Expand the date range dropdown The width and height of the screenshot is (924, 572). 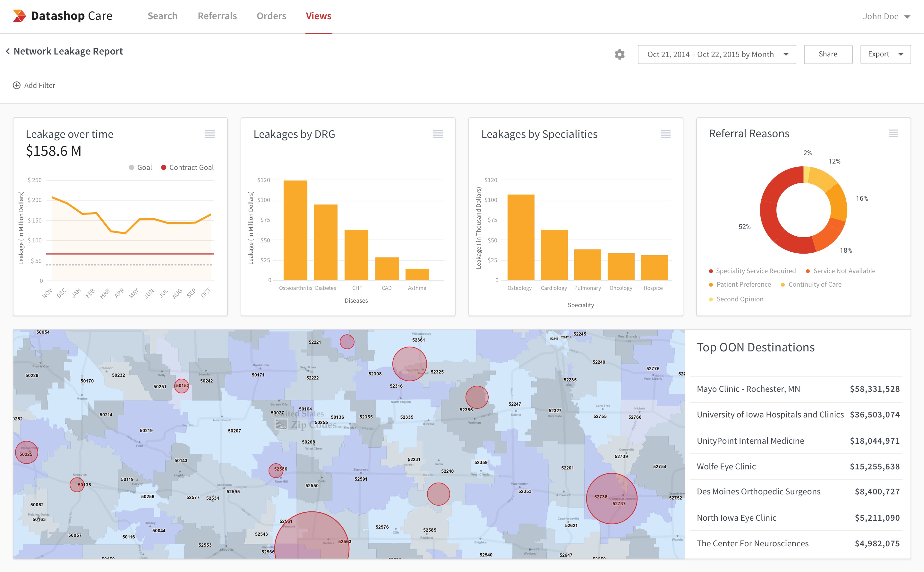716,55
